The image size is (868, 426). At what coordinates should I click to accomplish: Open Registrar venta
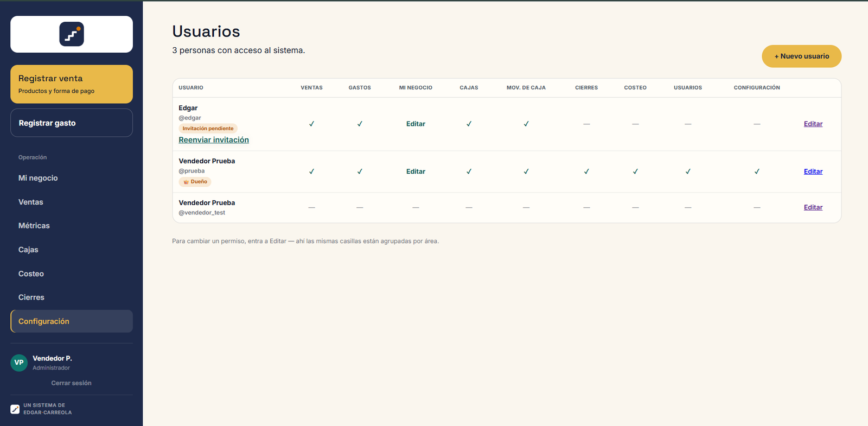pos(72,84)
